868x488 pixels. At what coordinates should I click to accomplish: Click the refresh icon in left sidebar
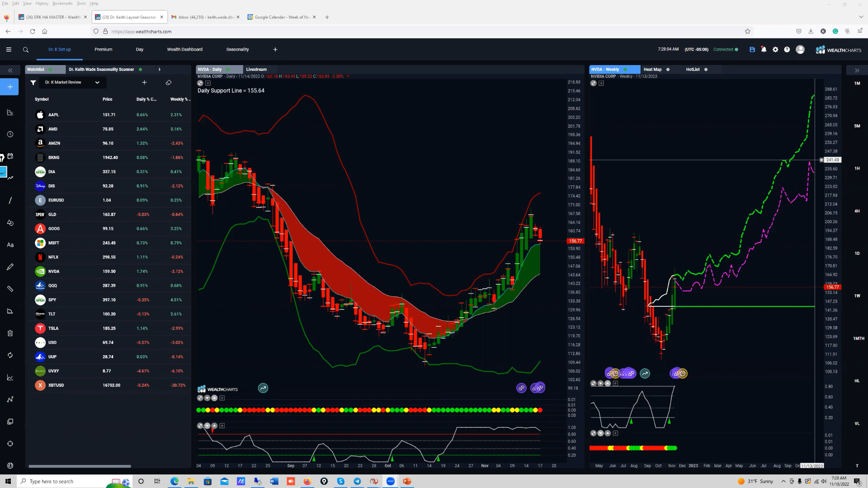click(10, 355)
